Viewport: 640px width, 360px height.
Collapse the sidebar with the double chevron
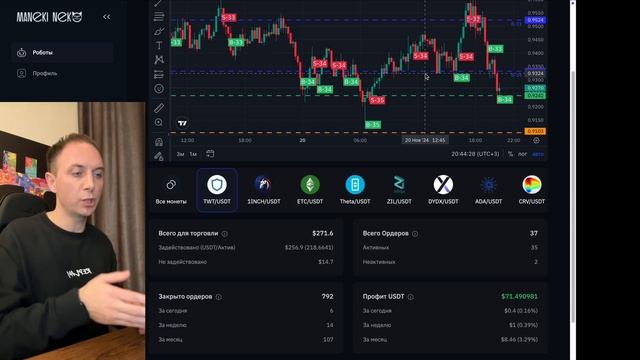coord(107,17)
